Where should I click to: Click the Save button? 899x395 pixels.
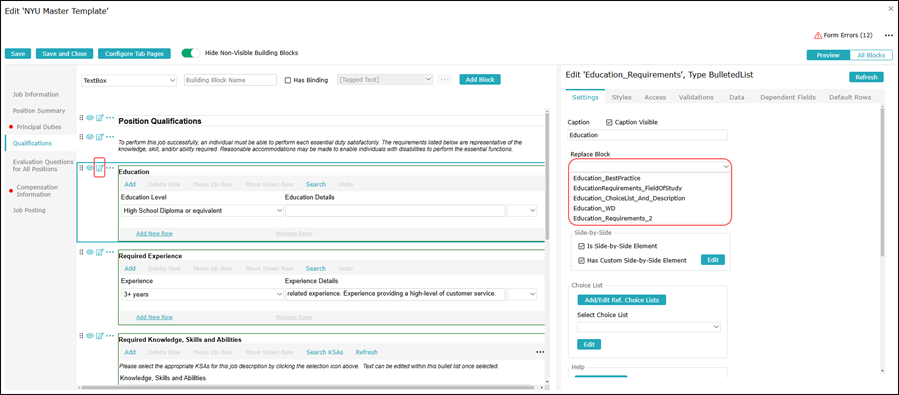18,53
